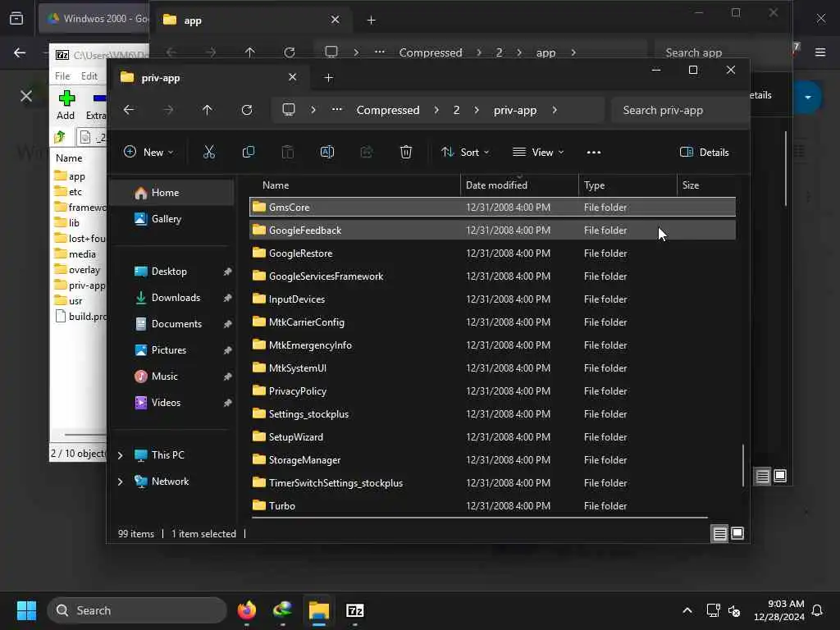Click the Delete trash icon in priv-app toolbar
840x630 pixels.
(x=406, y=152)
